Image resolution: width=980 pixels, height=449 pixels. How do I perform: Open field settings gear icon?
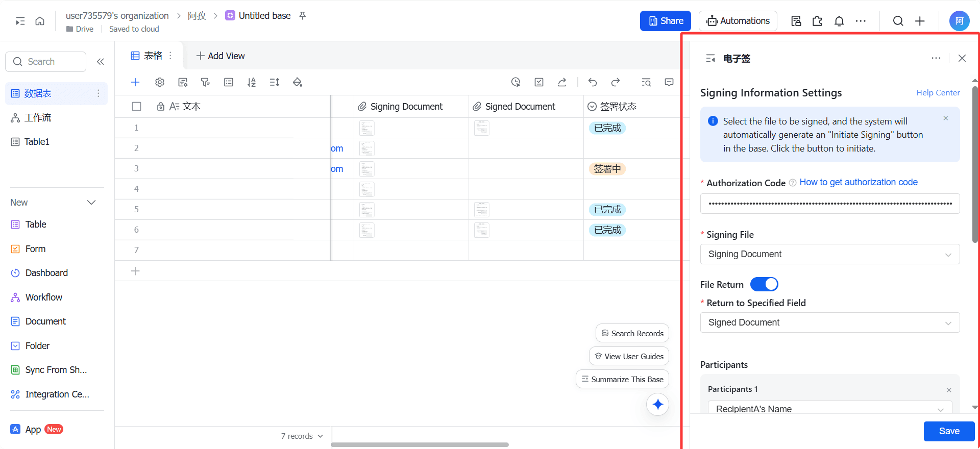[160, 82]
